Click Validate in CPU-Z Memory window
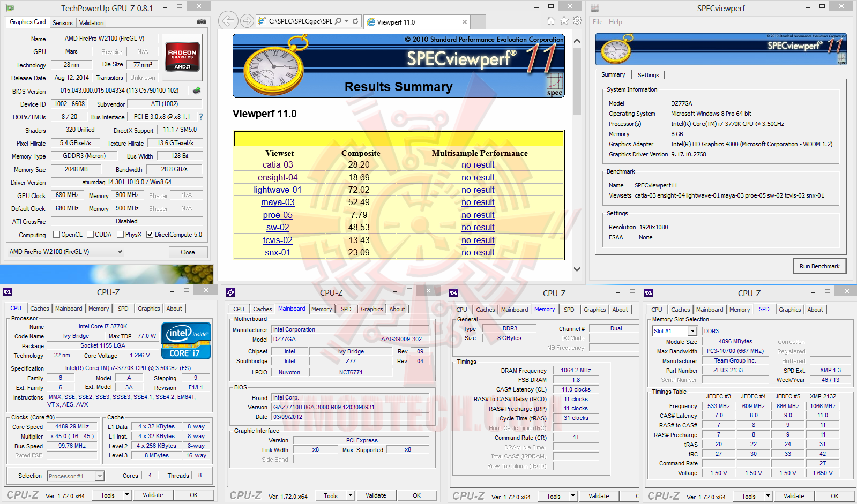Viewport: 857px width, 504px height. (x=599, y=496)
